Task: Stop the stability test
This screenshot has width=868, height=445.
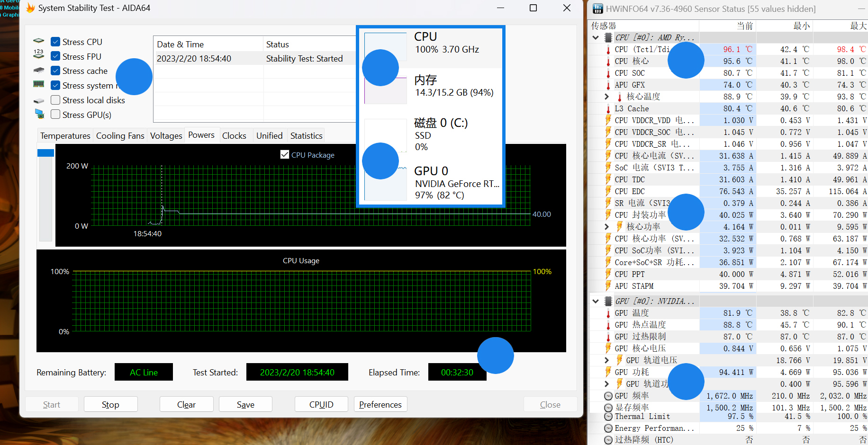Action: (111, 404)
